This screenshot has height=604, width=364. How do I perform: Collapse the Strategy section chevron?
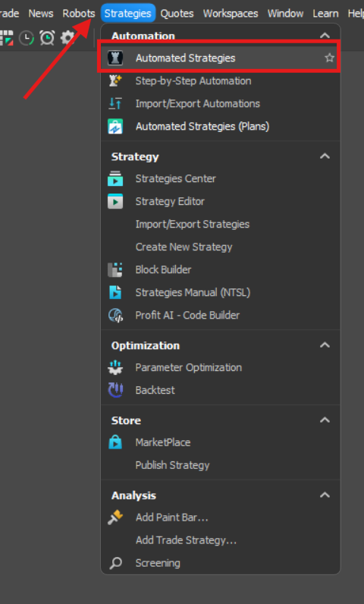tap(325, 156)
